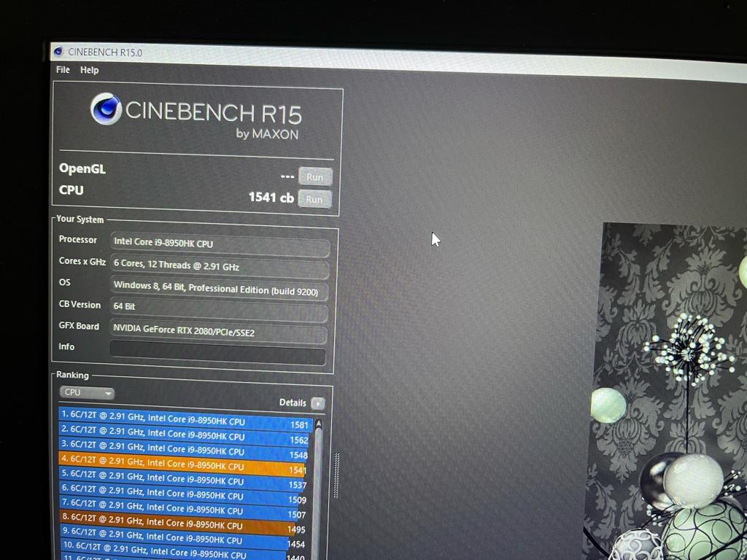Select the orange ranking entry 8 scoring 1495
747x560 pixels.
[183, 524]
